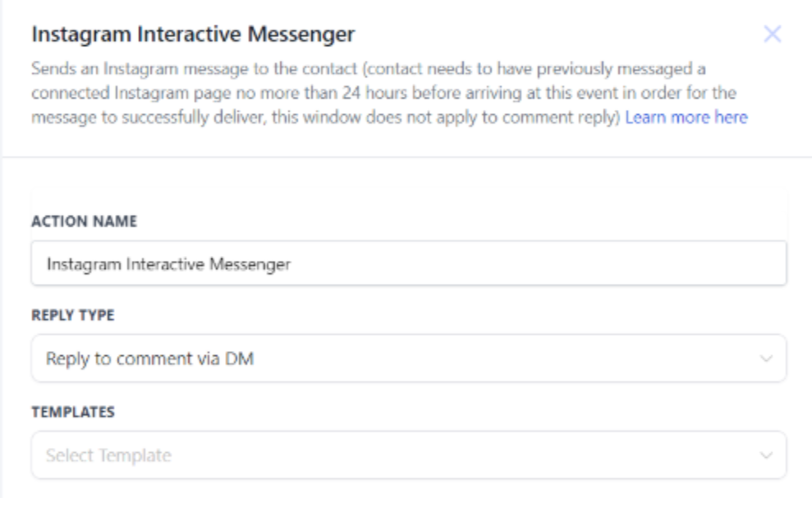
Task: Click the chevron arrow in Reply Type
Action: pyautogui.click(x=766, y=359)
